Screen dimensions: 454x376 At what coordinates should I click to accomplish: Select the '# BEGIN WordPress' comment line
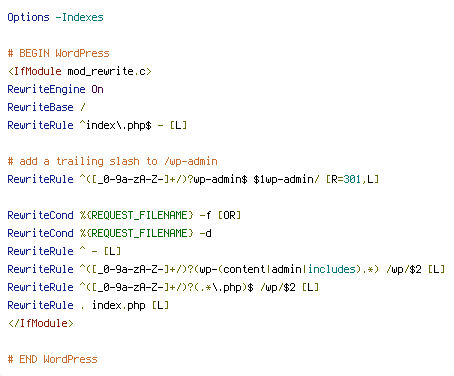[58, 53]
